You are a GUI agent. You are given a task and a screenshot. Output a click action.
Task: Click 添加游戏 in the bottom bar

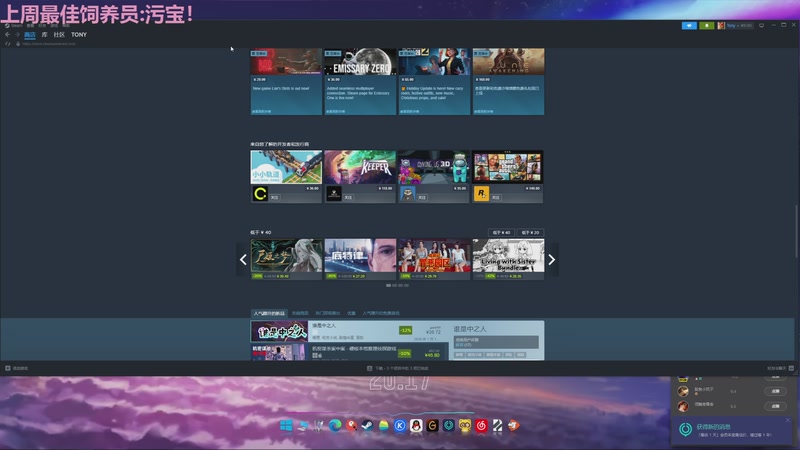17,368
